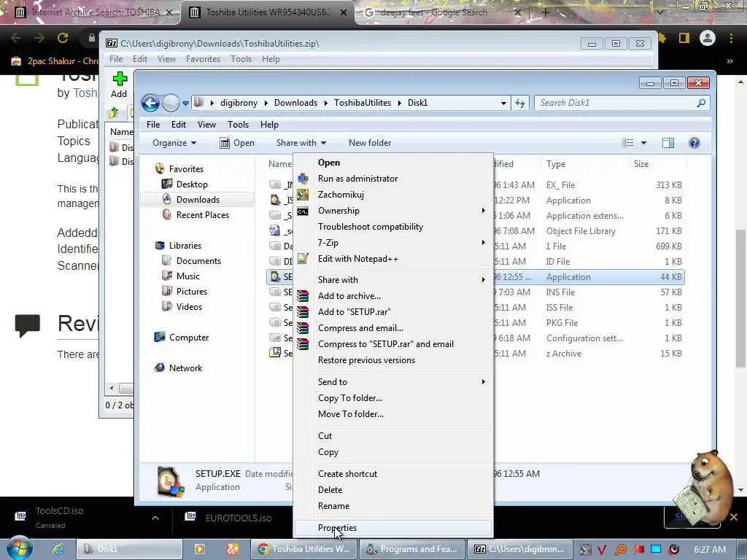This screenshot has height=560, width=747.
Task: Select Downloads in the navigation pane
Action: pos(198,200)
